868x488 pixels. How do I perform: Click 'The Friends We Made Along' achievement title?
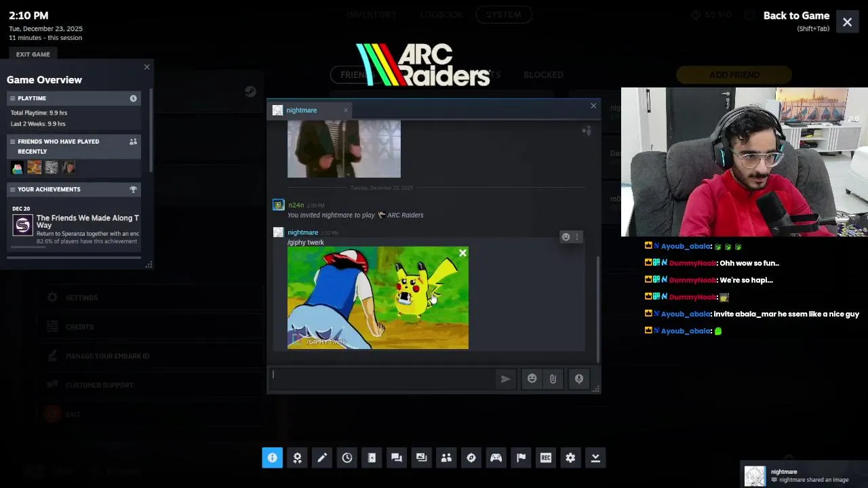tap(87, 221)
